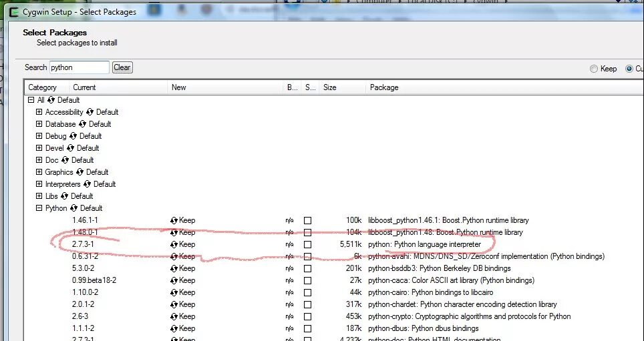Expand the Interpreters category
The width and height of the screenshot is (644, 341).
click(39, 184)
